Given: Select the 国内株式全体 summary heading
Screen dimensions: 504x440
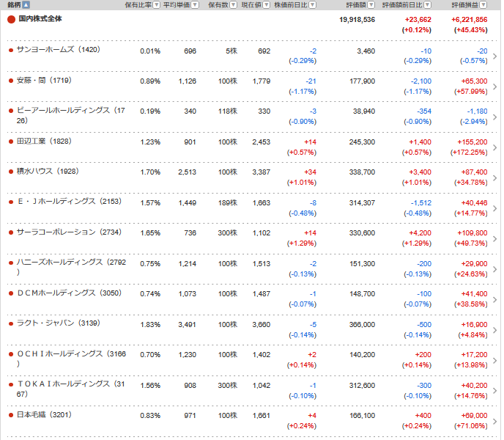Looking at the screenshot, I should click(40, 18).
